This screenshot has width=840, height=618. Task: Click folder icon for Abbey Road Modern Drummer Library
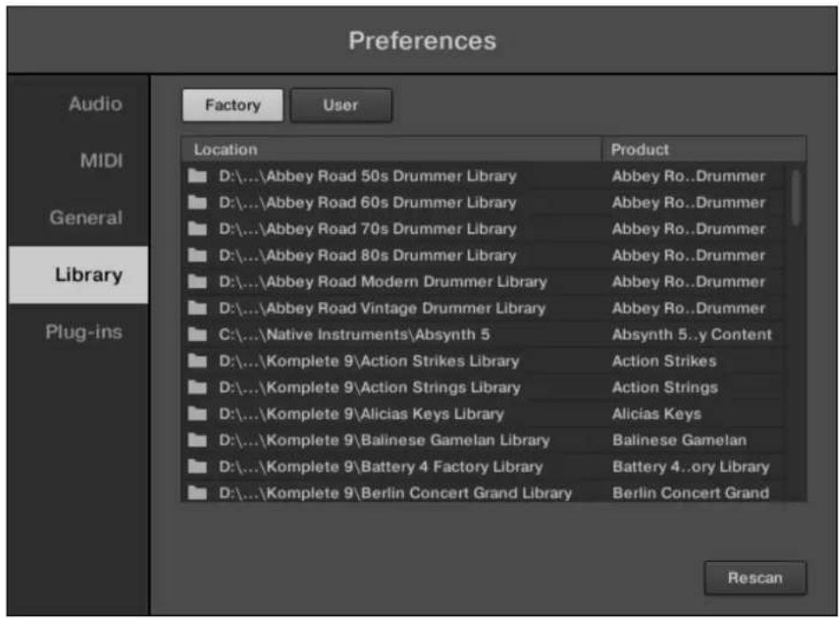(197, 282)
